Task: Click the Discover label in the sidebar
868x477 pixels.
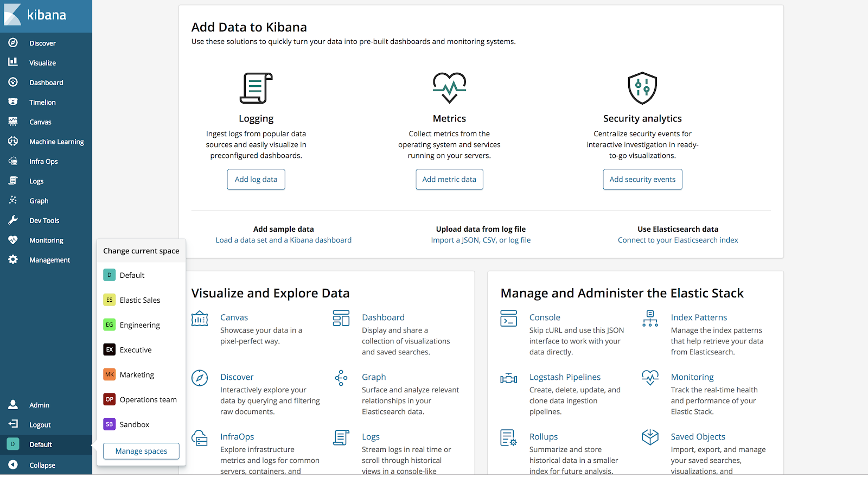Action: click(x=42, y=43)
